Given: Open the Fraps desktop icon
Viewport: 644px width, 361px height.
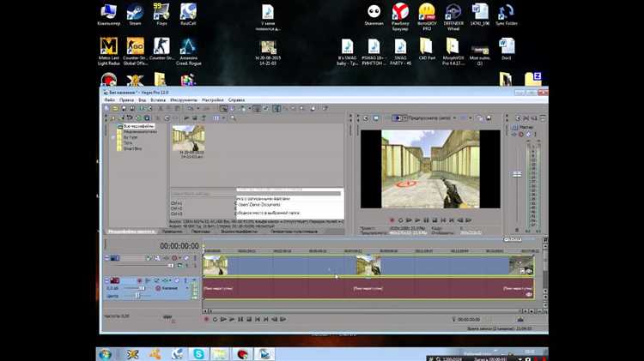Looking at the screenshot, I should pyautogui.click(x=160, y=13).
